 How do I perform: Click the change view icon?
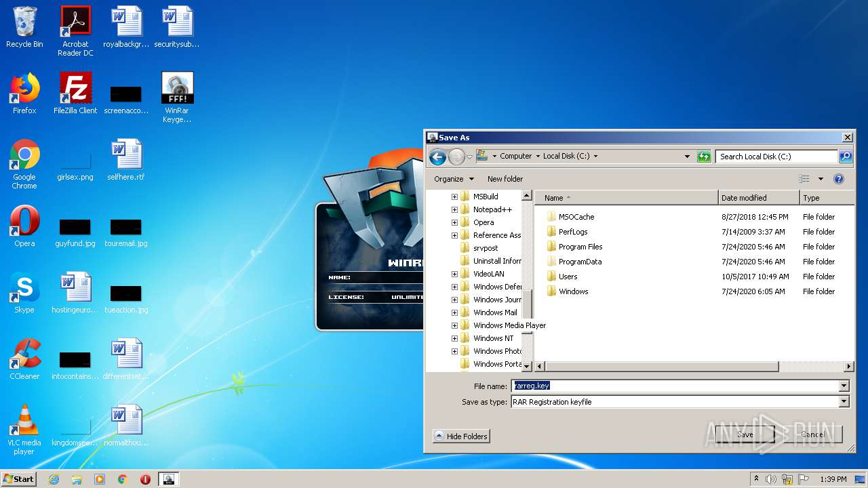coord(804,179)
